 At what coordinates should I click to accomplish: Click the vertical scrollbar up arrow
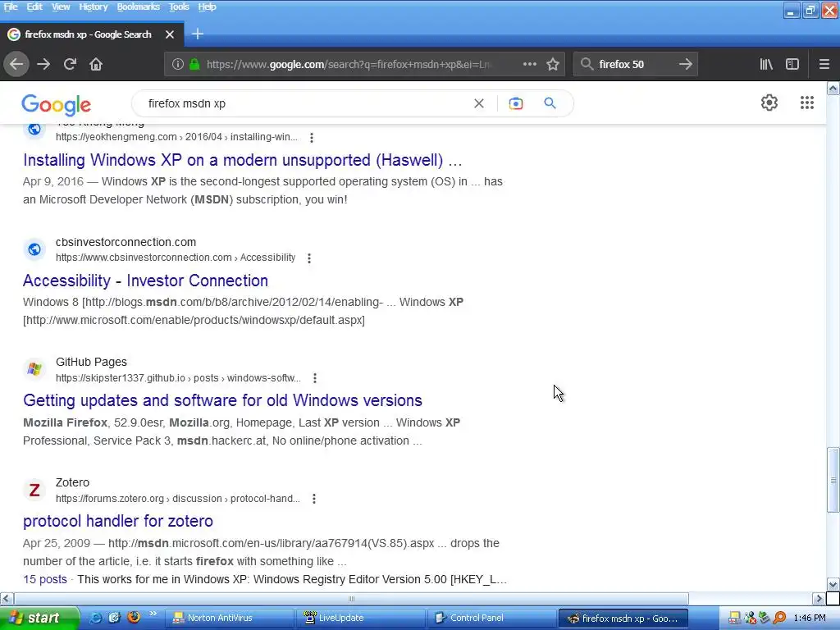[833, 89]
